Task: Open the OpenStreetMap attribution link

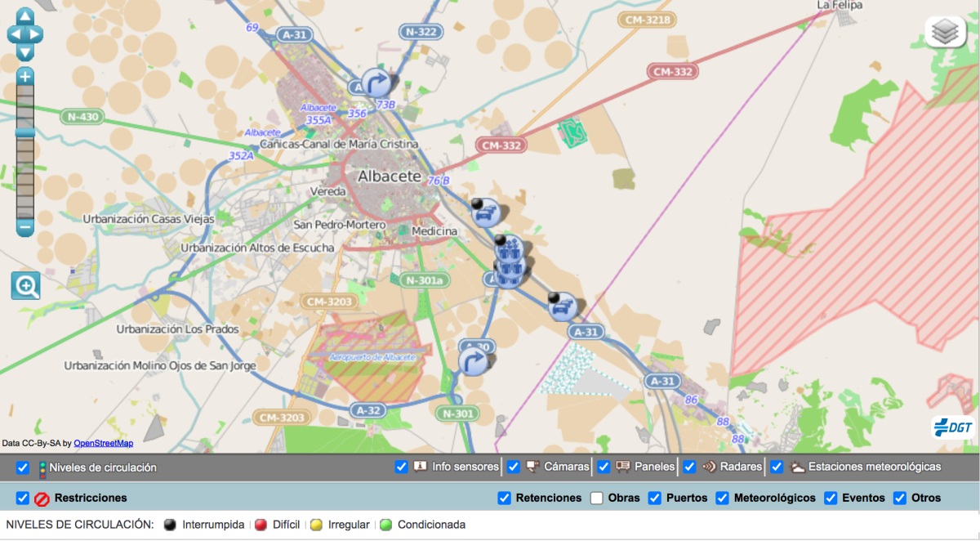Action: [x=103, y=444]
